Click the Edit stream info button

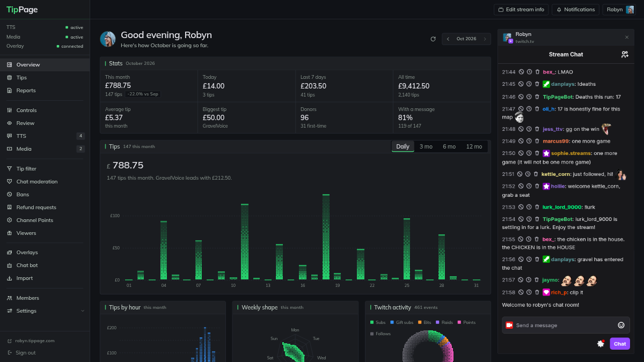click(x=521, y=10)
